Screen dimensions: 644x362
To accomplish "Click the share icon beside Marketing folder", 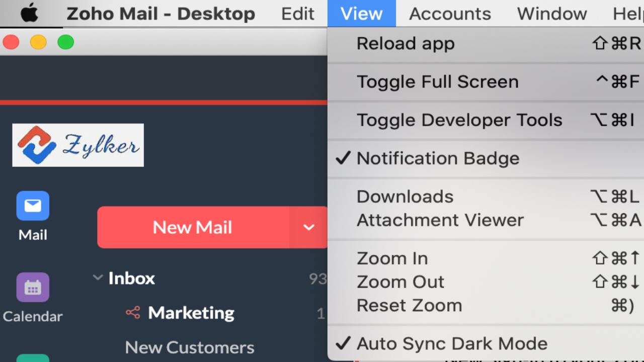I will 132,312.
